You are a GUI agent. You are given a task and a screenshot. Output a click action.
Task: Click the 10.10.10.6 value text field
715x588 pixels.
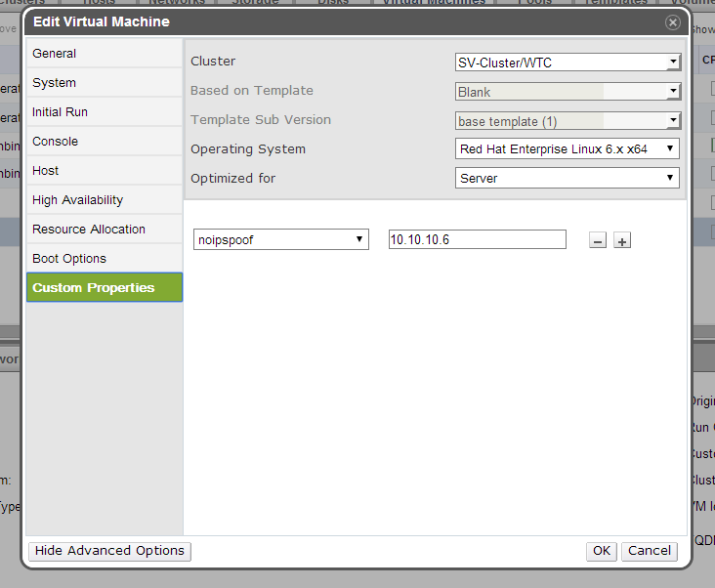477,240
